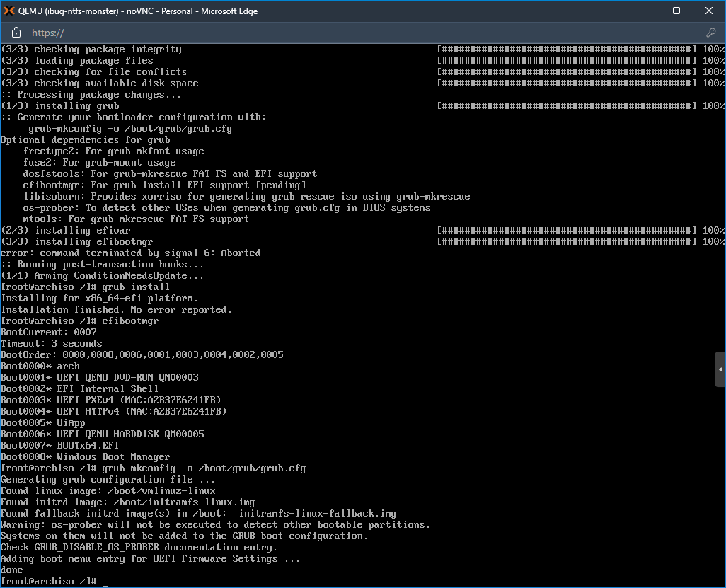Maximize the Microsoft Edge window

676,11
